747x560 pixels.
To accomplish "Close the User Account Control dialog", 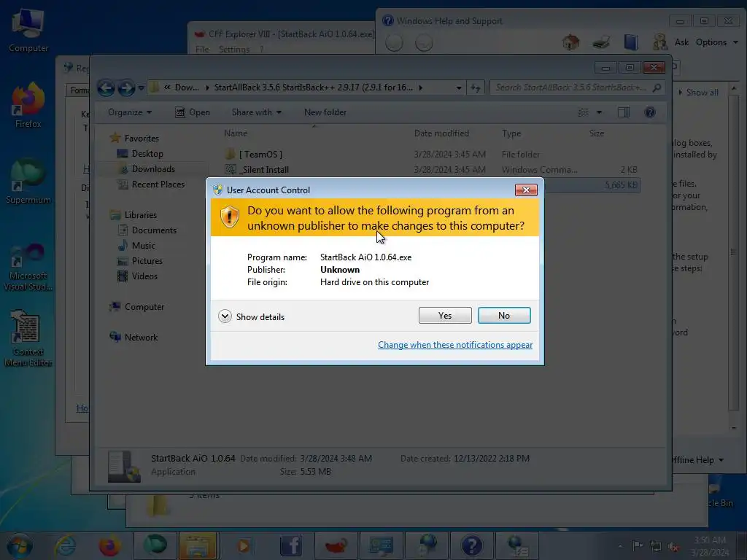I will pyautogui.click(x=526, y=190).
